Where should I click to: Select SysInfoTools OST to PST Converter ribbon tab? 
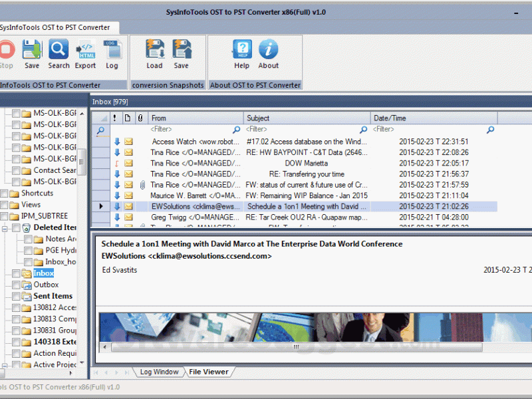click(x=59, y=27)
